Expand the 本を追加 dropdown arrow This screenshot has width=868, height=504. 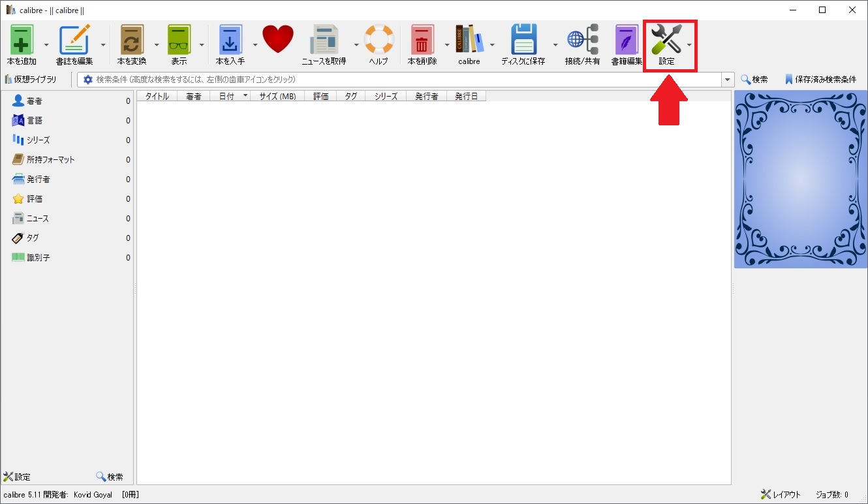click(46, 44)
